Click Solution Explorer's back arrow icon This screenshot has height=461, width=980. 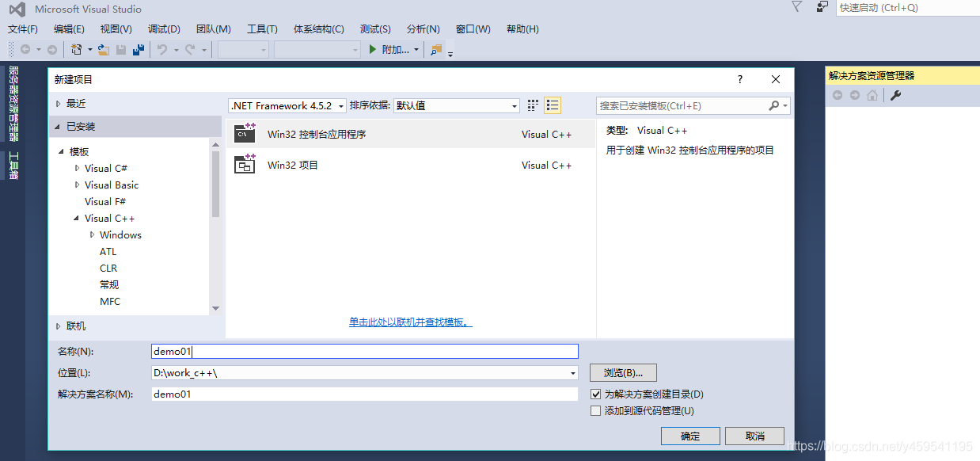838,95
